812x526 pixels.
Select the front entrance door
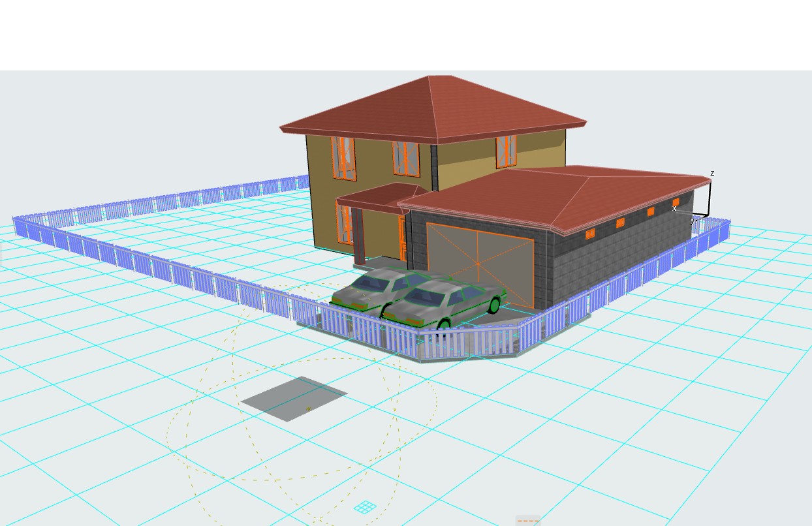(403, 239)
